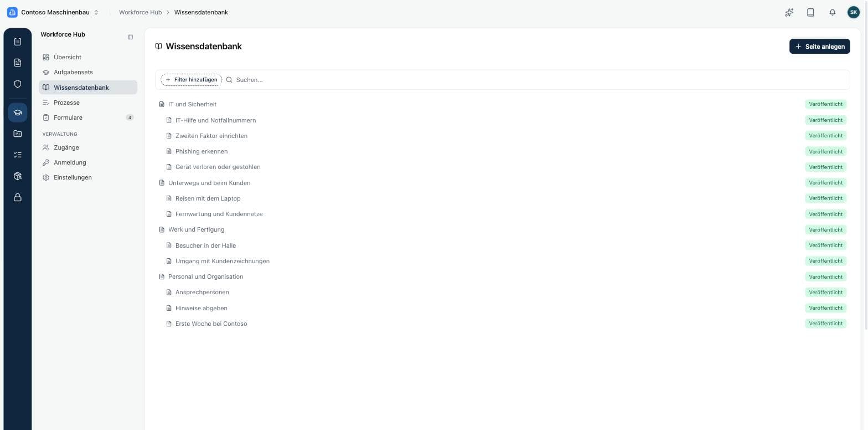The height and width of the screenshot is (430, 868).
Task: Open Fernwartung und Kundennetze page
Action: point(219,214)
